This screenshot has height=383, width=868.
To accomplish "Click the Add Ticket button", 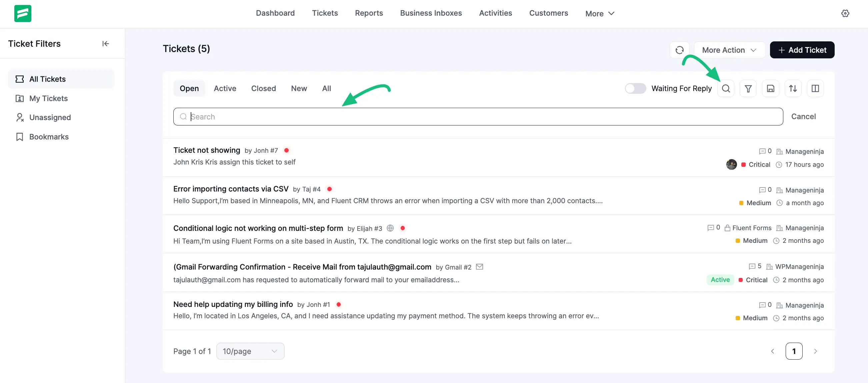I will point(802,50).
